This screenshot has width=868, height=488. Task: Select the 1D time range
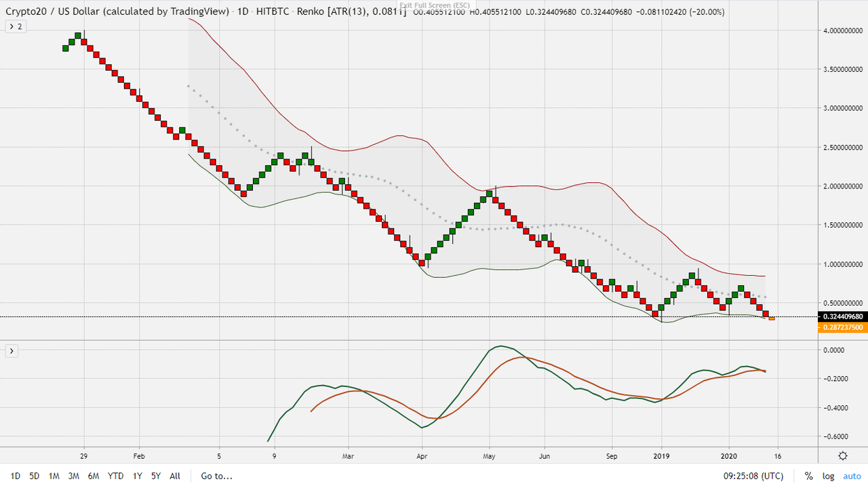tap(15, 476)
